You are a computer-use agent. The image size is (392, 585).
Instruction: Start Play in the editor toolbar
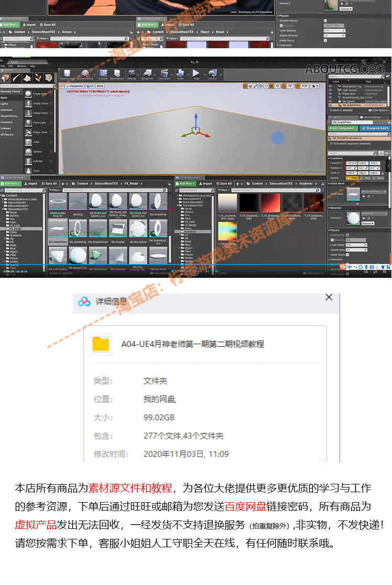[x=196, y=74]
